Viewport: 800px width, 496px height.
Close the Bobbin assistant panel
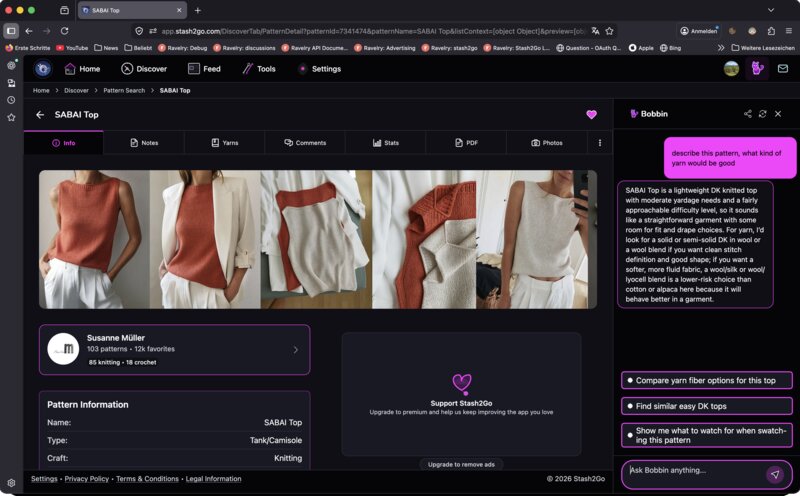coord(778,114)
